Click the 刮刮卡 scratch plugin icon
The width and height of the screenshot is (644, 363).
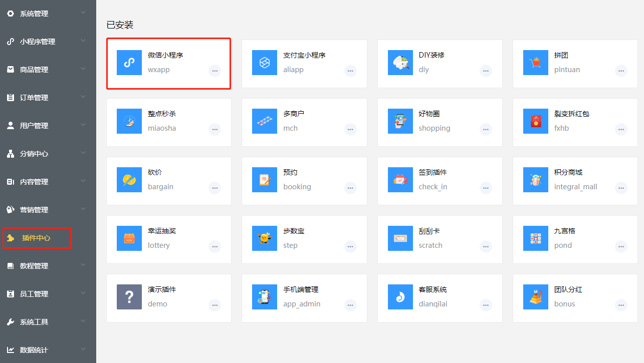tap(400, 238)
